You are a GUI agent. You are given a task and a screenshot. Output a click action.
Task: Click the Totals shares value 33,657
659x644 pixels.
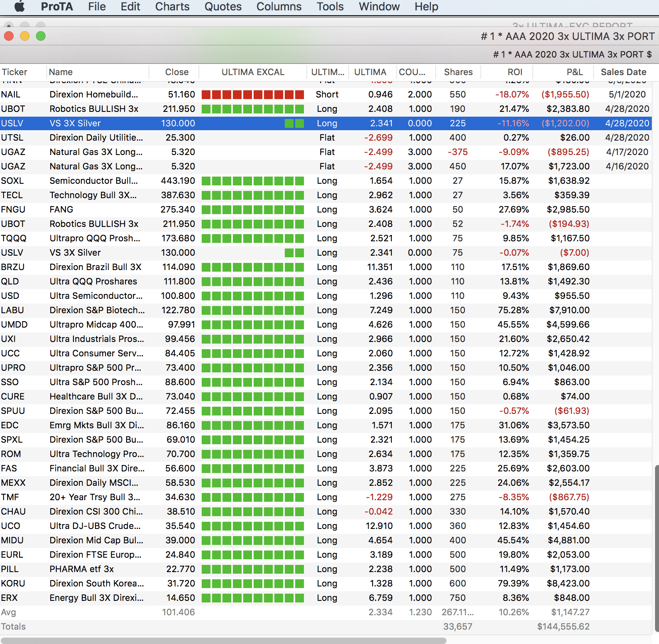coord(458,626)
